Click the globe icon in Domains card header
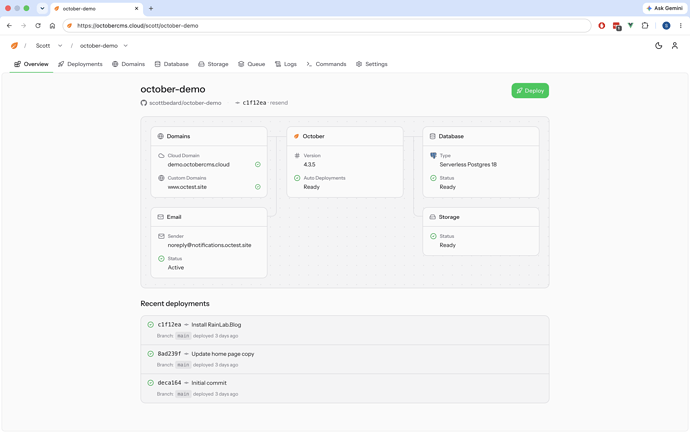This screenshot has height=432, width=690. click(161, 136)
